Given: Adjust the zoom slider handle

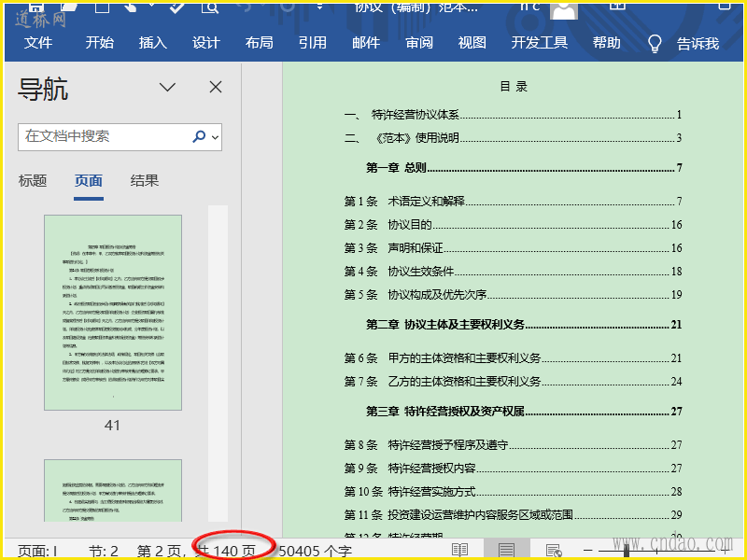Looking at the screenshot, I should coord(627,551).
